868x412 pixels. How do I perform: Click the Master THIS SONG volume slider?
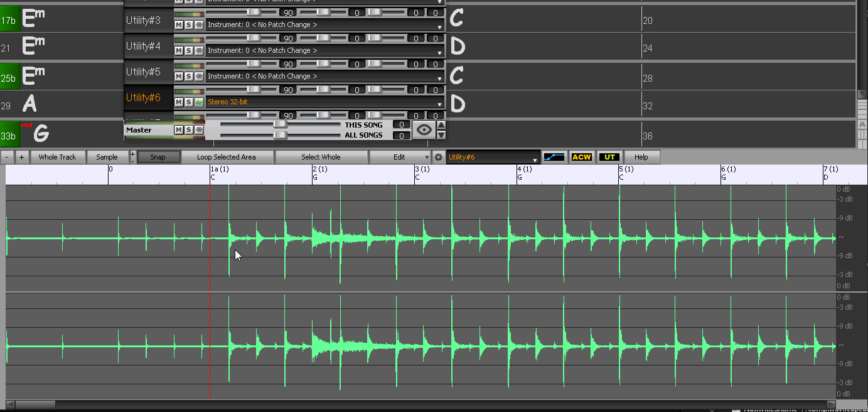click(280, 125)
